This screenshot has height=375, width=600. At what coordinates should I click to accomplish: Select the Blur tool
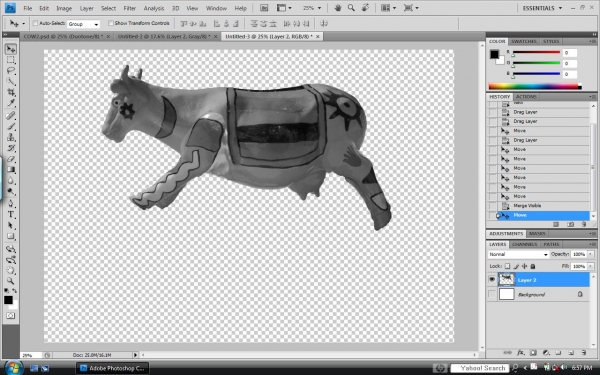(x=11, y=180)
